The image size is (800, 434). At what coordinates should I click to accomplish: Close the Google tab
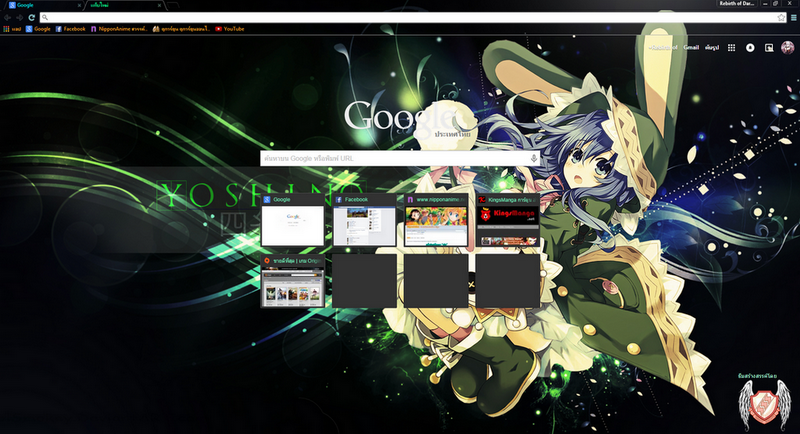tap(79, 5)
